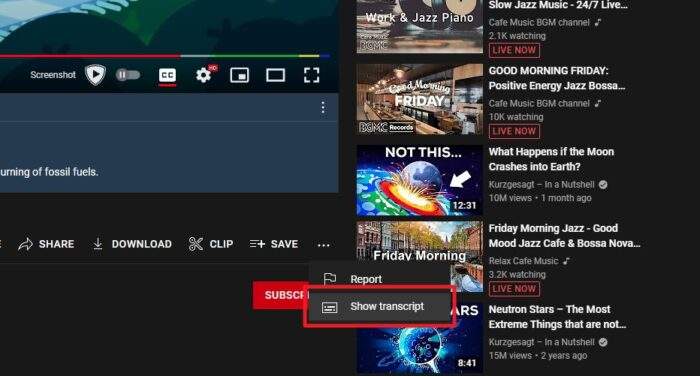Toggle closed captions CC button

[x=167, y=75]
